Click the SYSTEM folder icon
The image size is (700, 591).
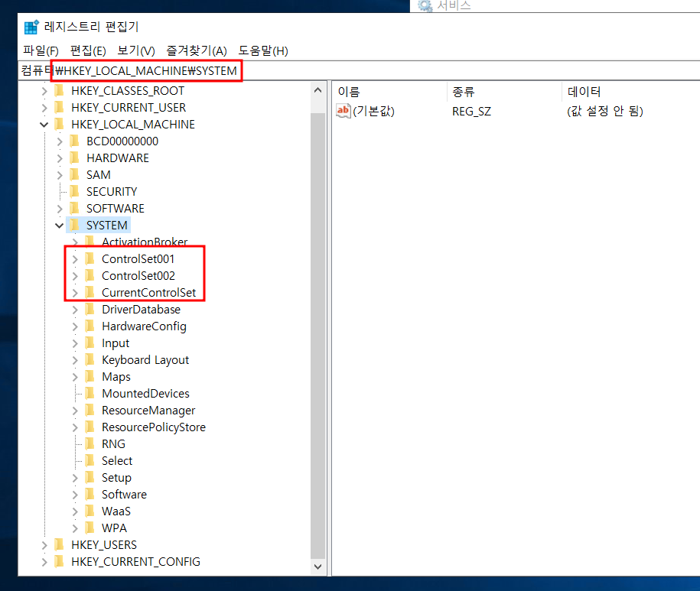click(74, 226)
